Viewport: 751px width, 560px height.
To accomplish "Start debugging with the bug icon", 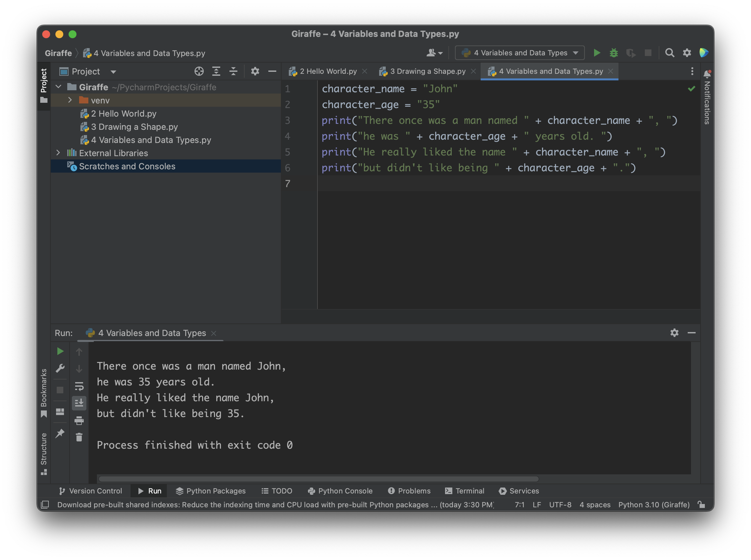I will 614,53.
